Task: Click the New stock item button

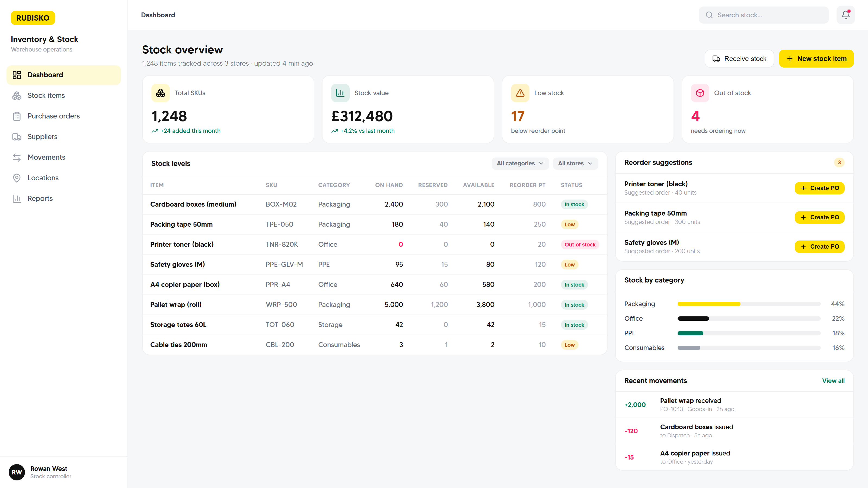Action: pos(816,59)
